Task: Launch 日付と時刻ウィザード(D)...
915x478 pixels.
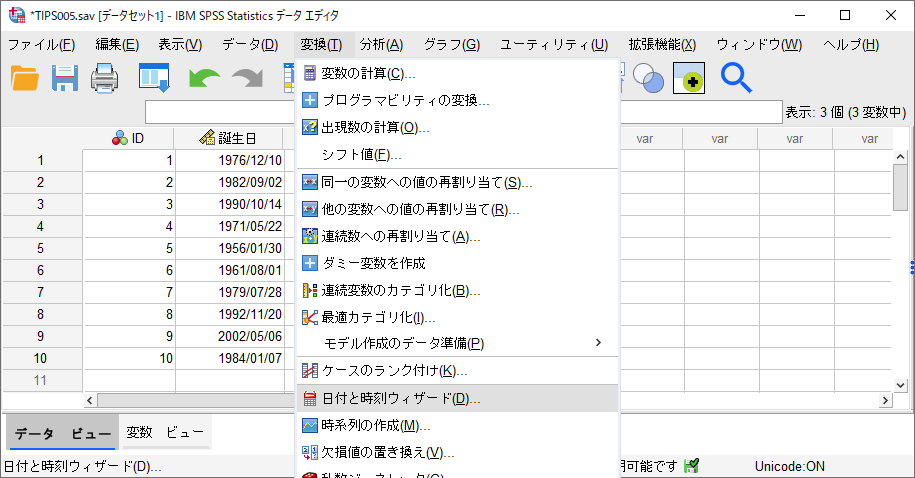Action: [x=457, y=399]
